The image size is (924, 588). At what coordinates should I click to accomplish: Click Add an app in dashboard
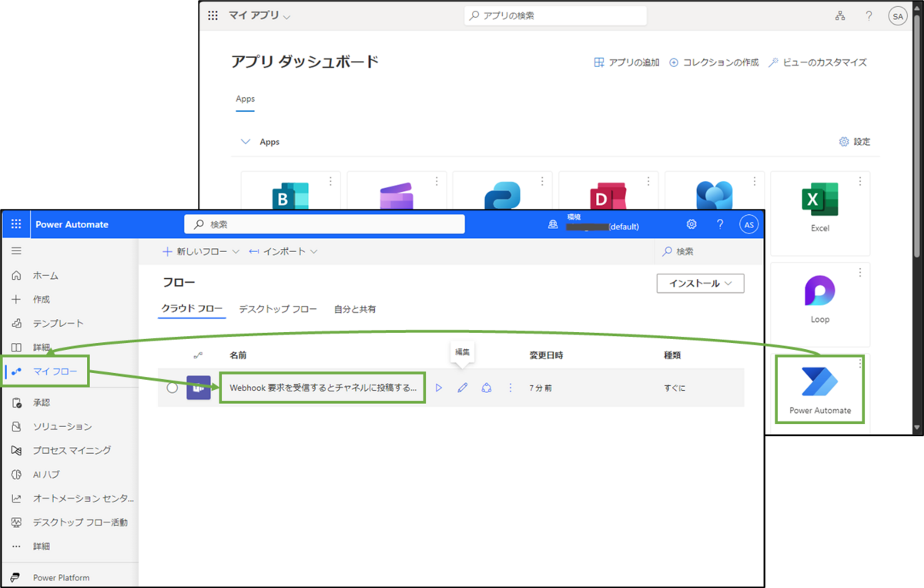627,62
